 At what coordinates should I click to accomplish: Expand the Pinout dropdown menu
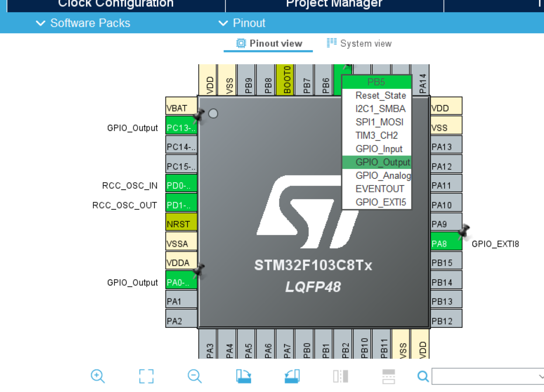coord(242,23)
